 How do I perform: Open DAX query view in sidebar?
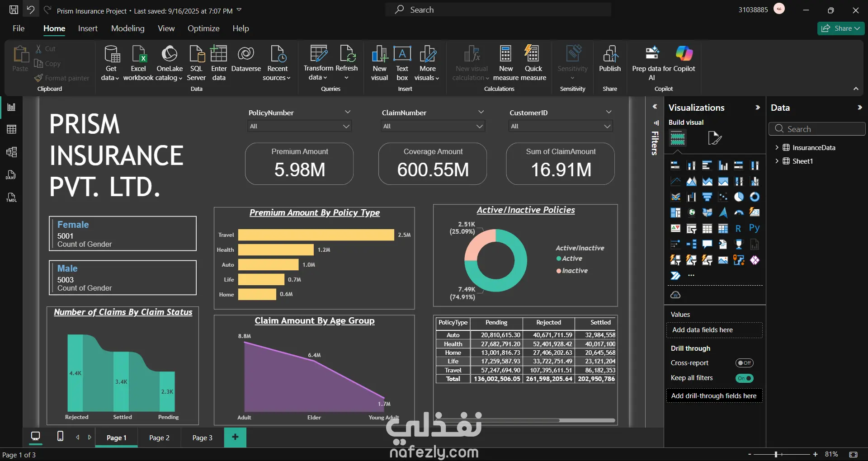point(11,175)
